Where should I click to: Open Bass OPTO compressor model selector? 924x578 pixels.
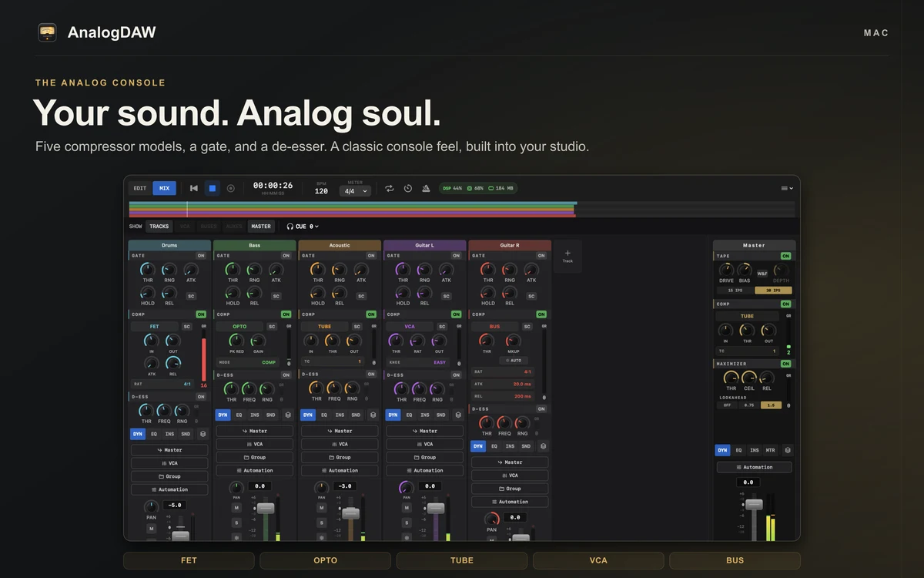239,327
